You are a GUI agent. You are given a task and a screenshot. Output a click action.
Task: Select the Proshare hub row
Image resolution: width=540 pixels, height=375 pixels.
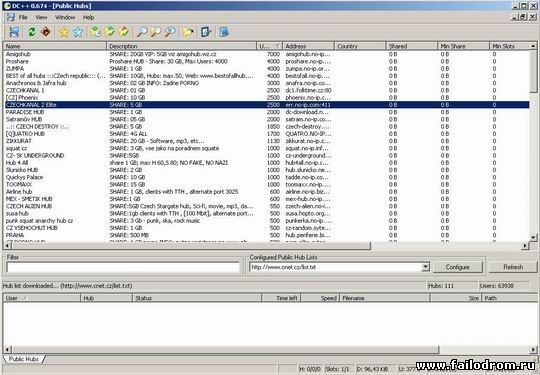click(266, 61)
